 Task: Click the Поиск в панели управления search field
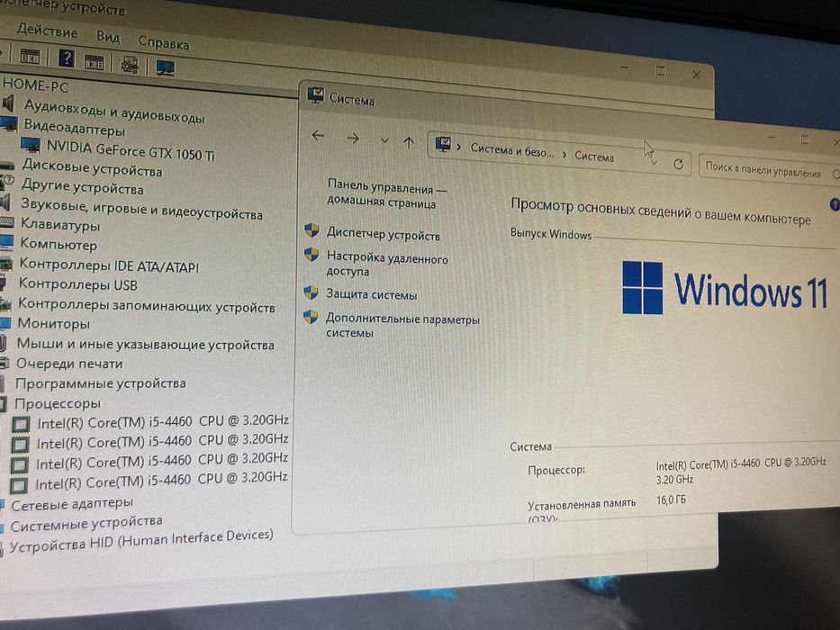[x=769, y=171]
